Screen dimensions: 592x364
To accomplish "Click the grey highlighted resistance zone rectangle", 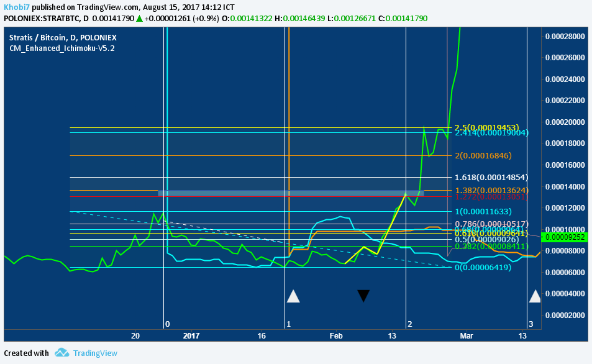I will [291, 193].
